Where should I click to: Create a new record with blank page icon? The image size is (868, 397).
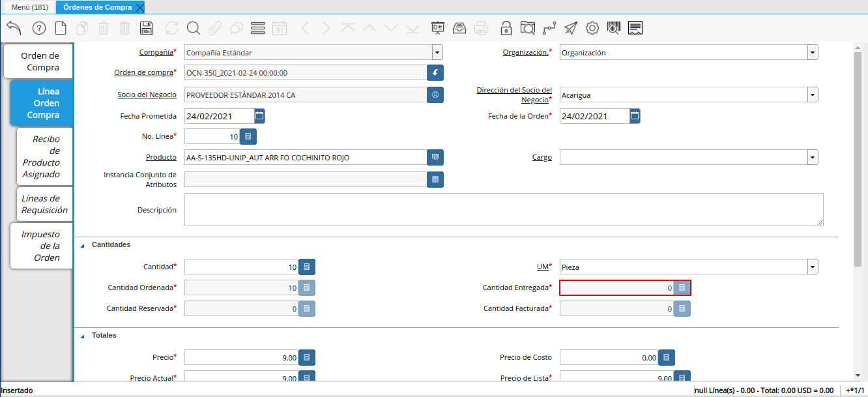coord(61,28)
